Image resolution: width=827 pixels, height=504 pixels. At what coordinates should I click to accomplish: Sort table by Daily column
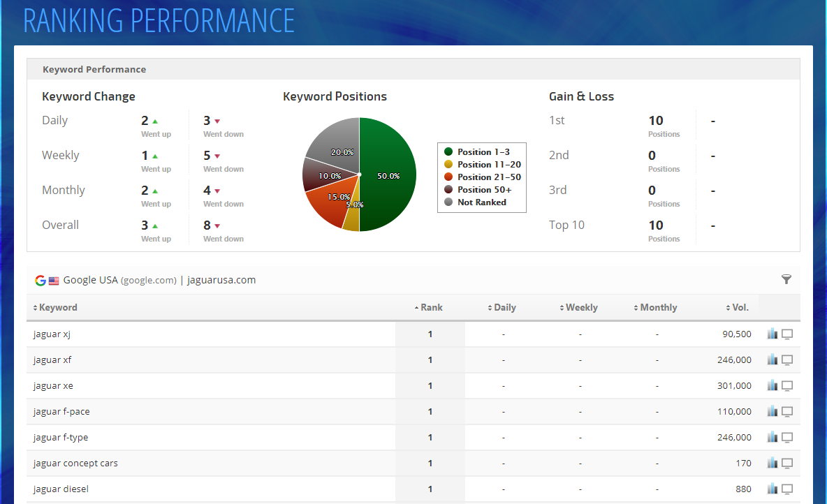coord(504,308)
